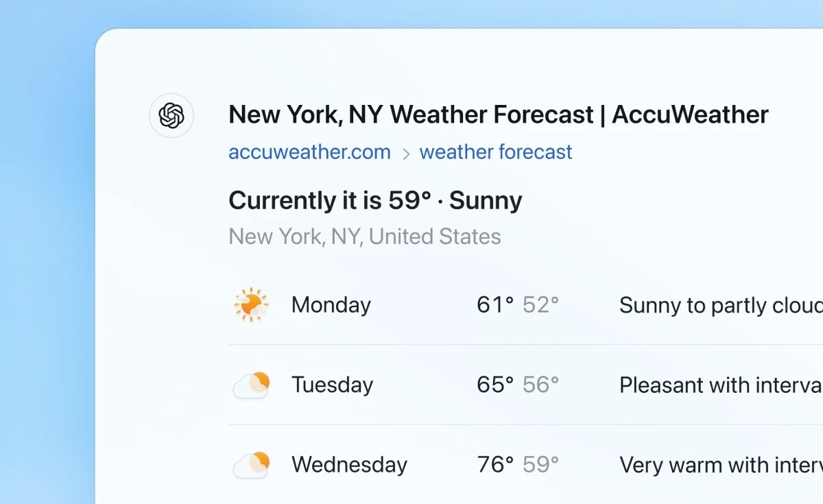Image resolution: width=823 pixels, height=504 pixels.
Task: Select the Wednesday forecast day label
Action: pyautogui.click(x=349, y=465)
